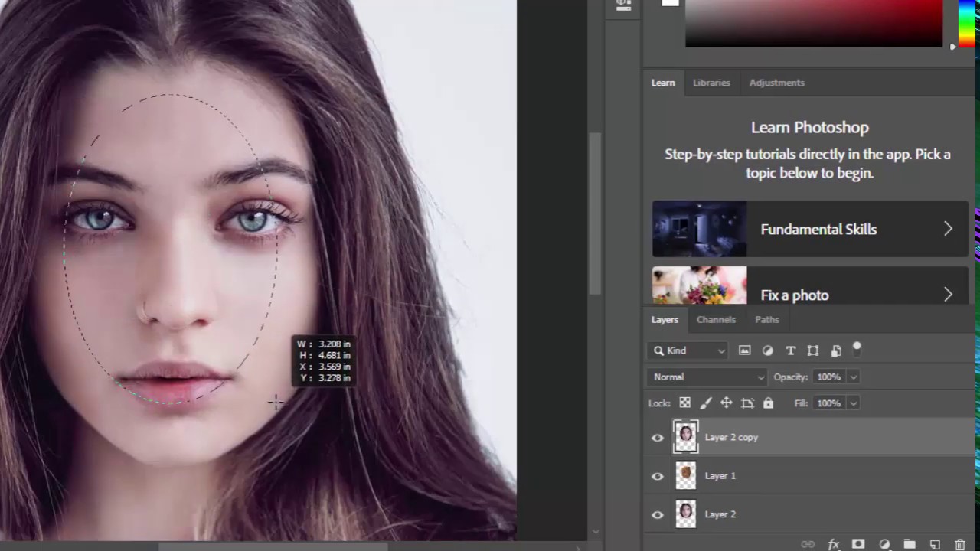This screenshot has width=980, height=551.
Task: Expand the Opacity slider dropdown arrow
Action: coord(853,377)
